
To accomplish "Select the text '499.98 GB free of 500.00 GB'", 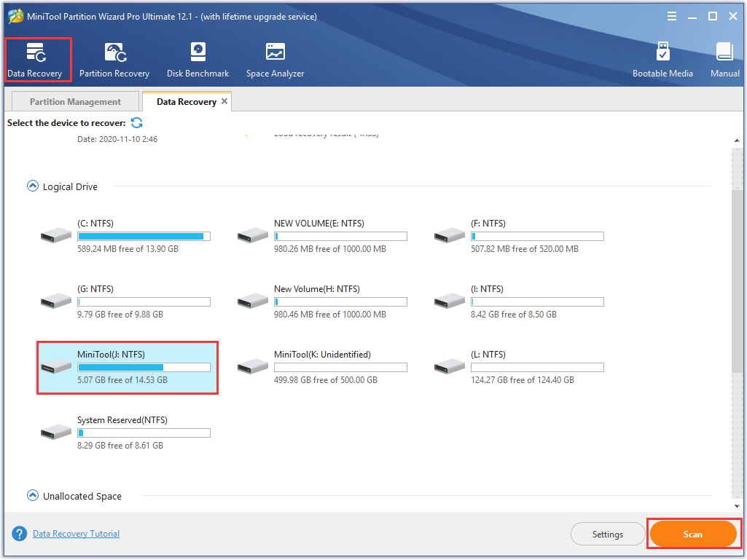I will (325, 380).
